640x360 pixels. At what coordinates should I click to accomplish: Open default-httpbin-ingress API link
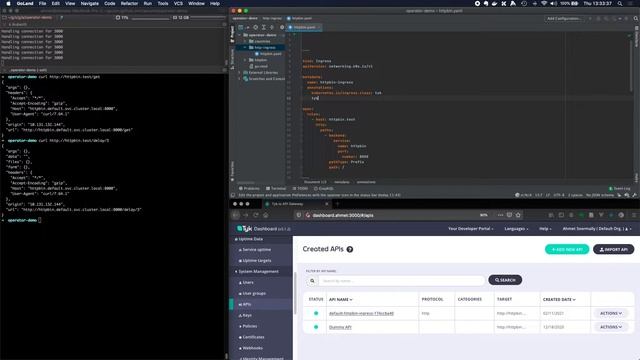361,313
